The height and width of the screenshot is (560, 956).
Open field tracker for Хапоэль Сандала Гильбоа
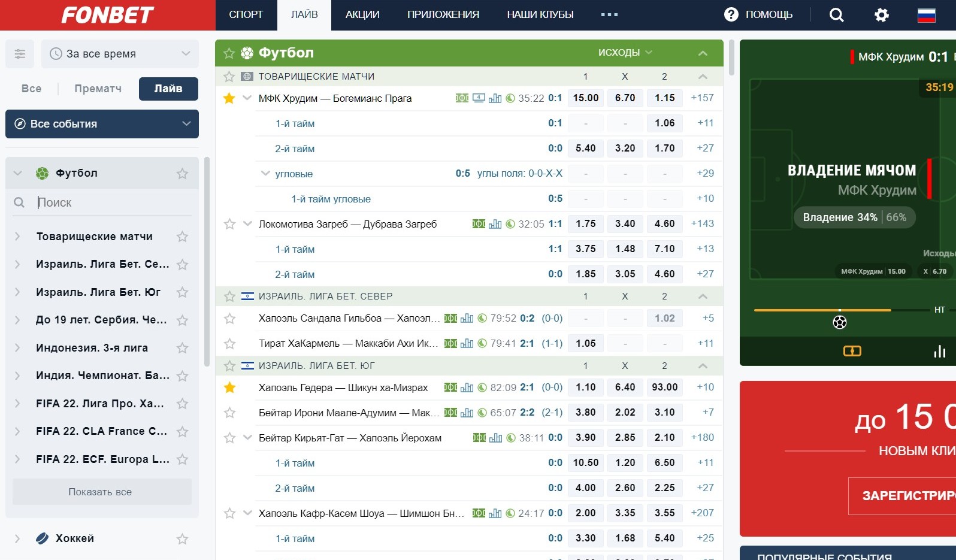(450, 318)
